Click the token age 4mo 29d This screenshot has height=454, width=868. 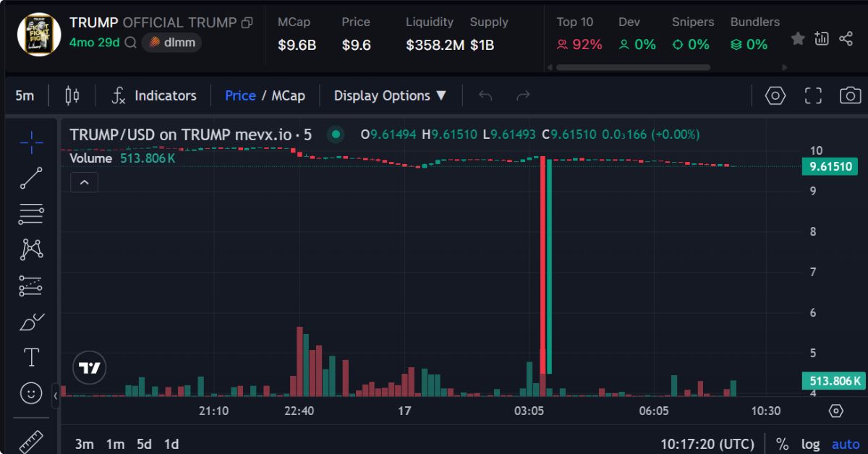[x=95, y=43]
